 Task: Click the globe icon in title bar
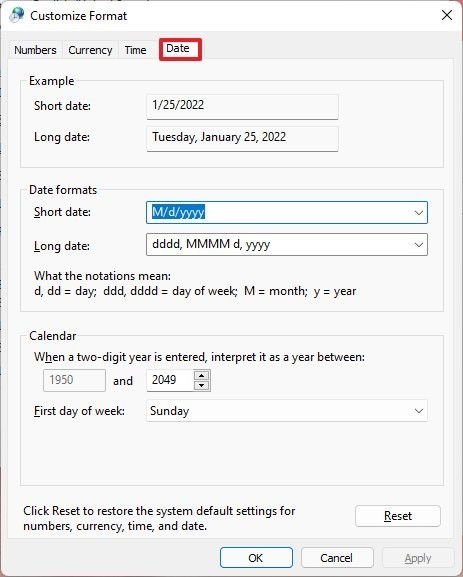click(17, 15)
